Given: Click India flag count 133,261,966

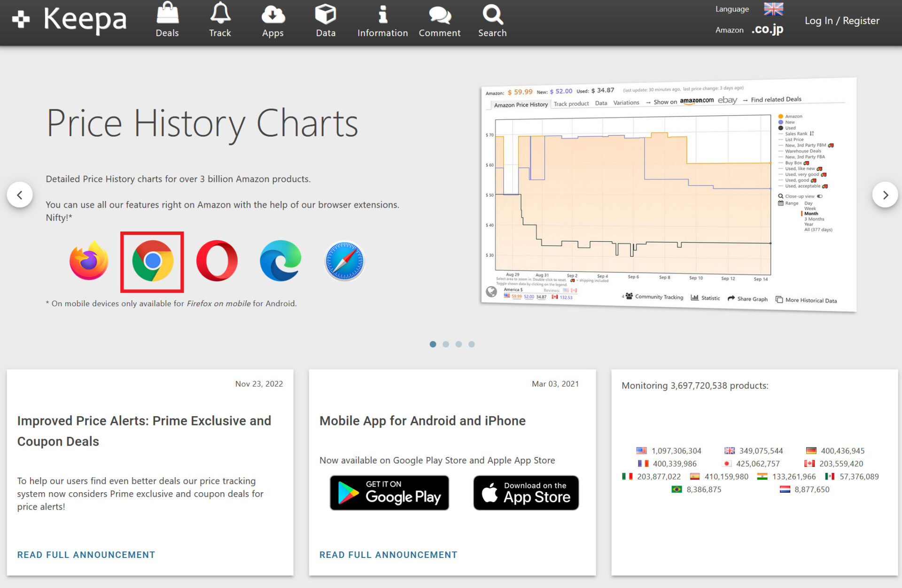Looking at the screenshot, I should tap(786, 476).
